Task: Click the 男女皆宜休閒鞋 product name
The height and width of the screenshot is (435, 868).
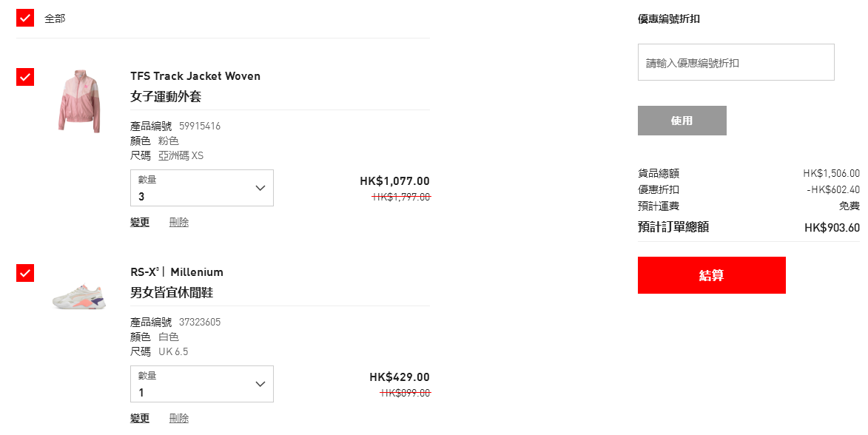Action: 172,293
